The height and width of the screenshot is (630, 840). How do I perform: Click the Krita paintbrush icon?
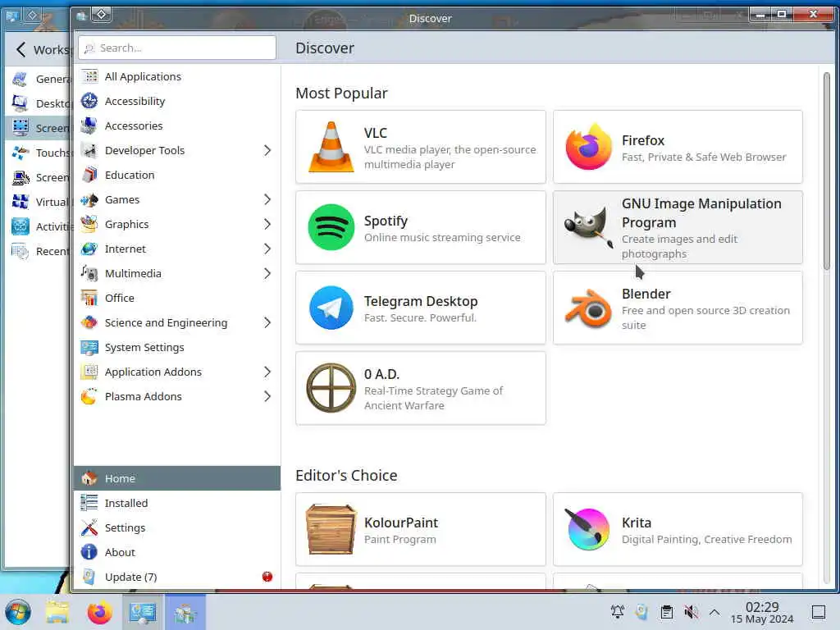588,529
